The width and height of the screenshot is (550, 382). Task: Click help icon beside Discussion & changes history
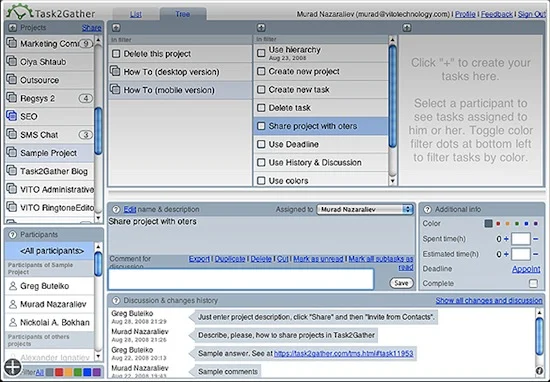116,301
